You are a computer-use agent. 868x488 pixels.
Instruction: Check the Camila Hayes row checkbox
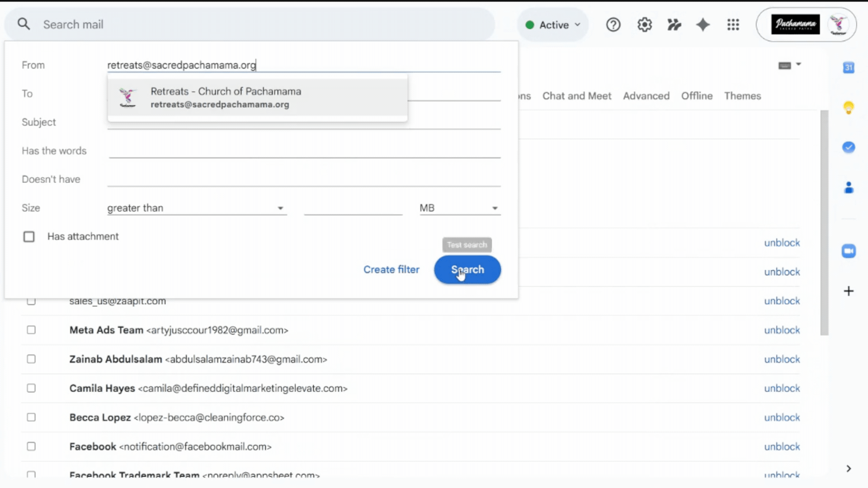(31, 388)
